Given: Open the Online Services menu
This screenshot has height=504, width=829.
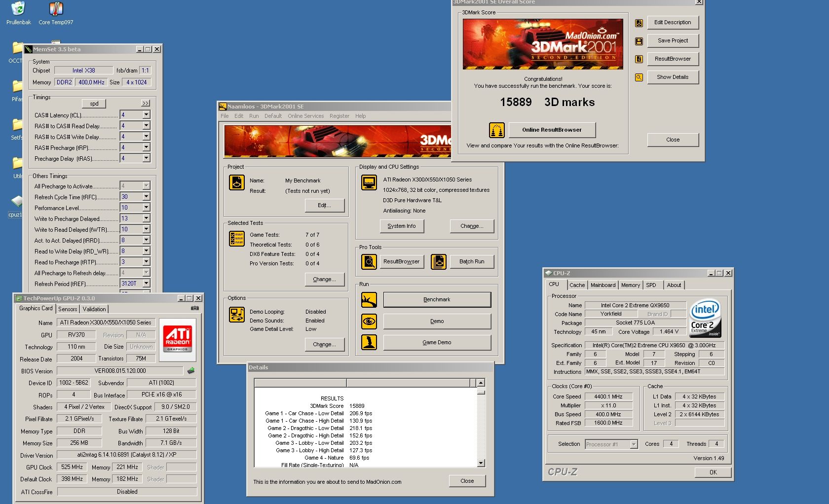Looking at the screenshot, I should tap(306, 116).
